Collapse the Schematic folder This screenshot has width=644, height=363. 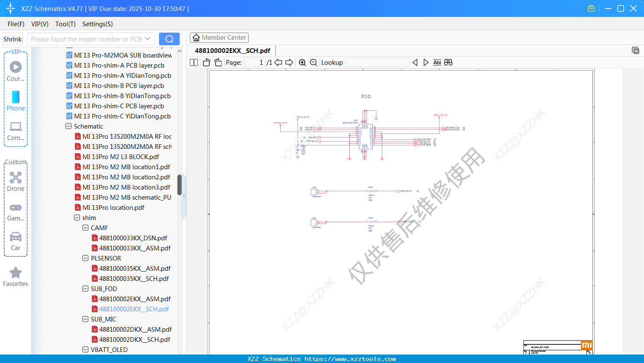point(69,126)
